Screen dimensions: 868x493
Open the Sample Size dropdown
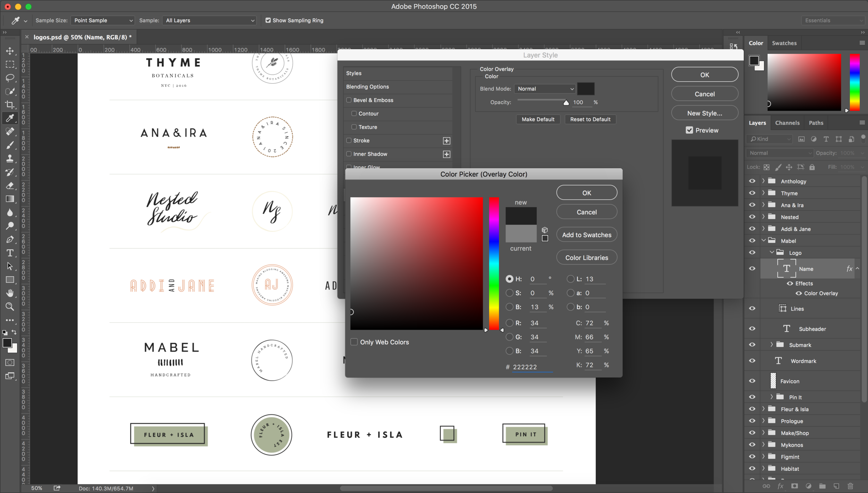[103, 20]
